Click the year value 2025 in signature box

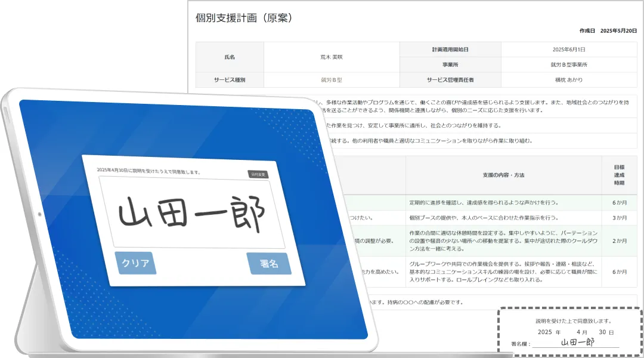tap(544, 332)
